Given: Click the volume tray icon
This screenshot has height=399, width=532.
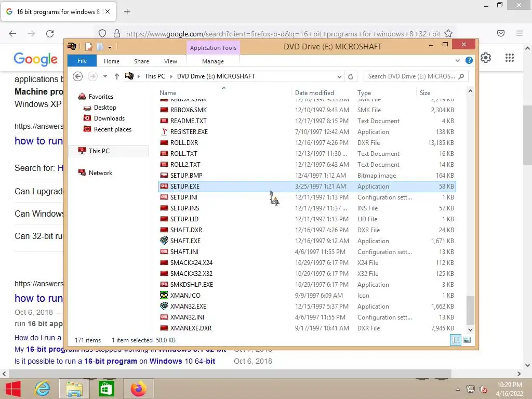Looking at the screenshot, I should point(483,389).
